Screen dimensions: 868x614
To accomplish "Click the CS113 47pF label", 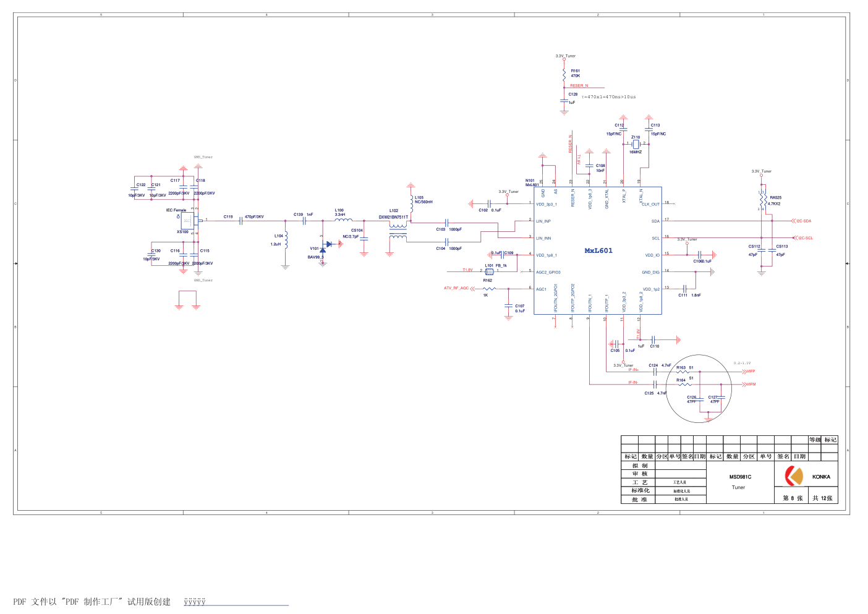I will [x=781, y=250].
